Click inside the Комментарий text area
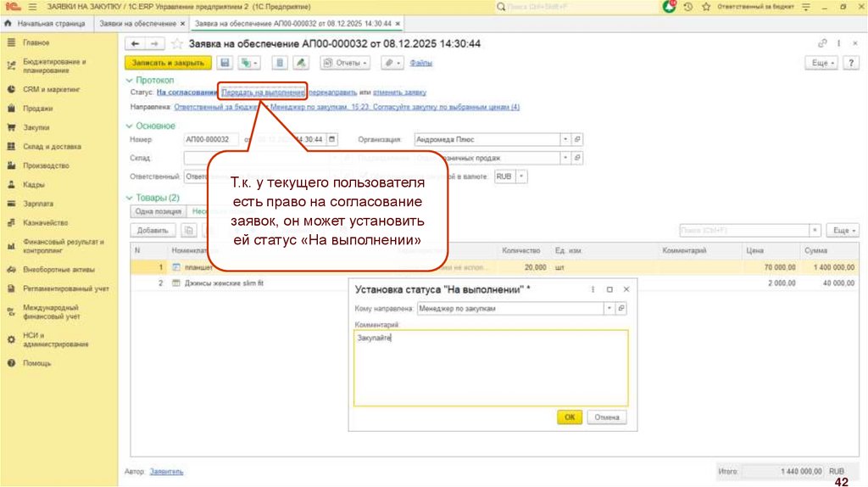Image resolution: width=868 pixels, height=487 pixels. coord(491,368)
